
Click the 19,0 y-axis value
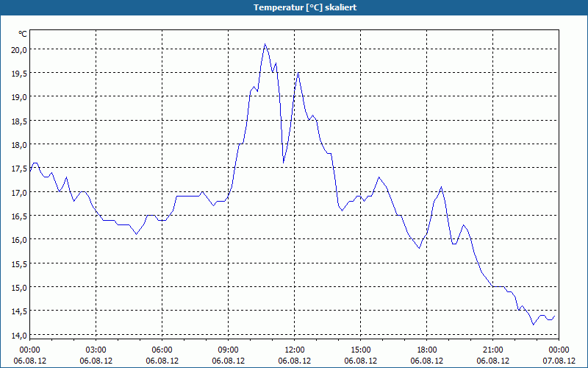[19, 97]
